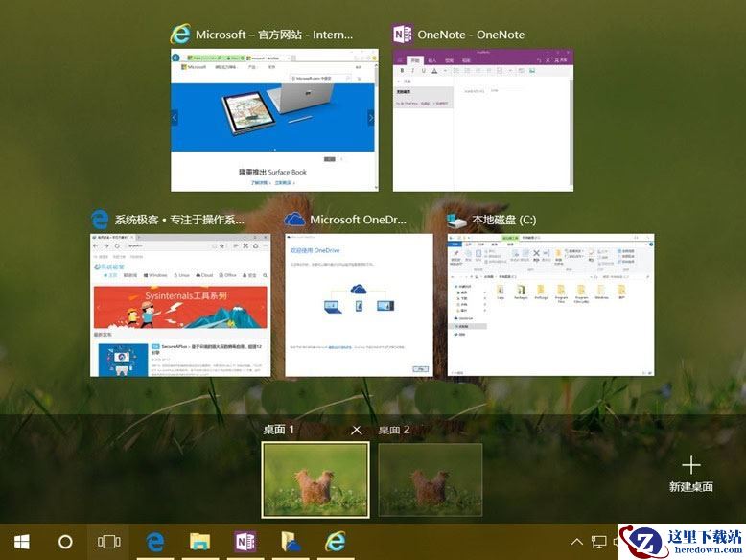Open the OneDrive folder taskbar icon
The width and height of the screenshot is (746, 560).
click(291, 542)
